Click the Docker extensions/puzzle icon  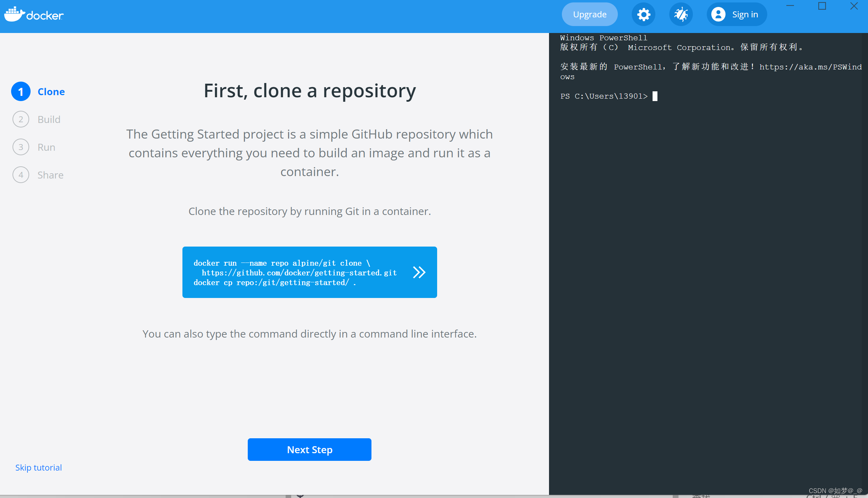pyautogui.click(x=680, y=14)
